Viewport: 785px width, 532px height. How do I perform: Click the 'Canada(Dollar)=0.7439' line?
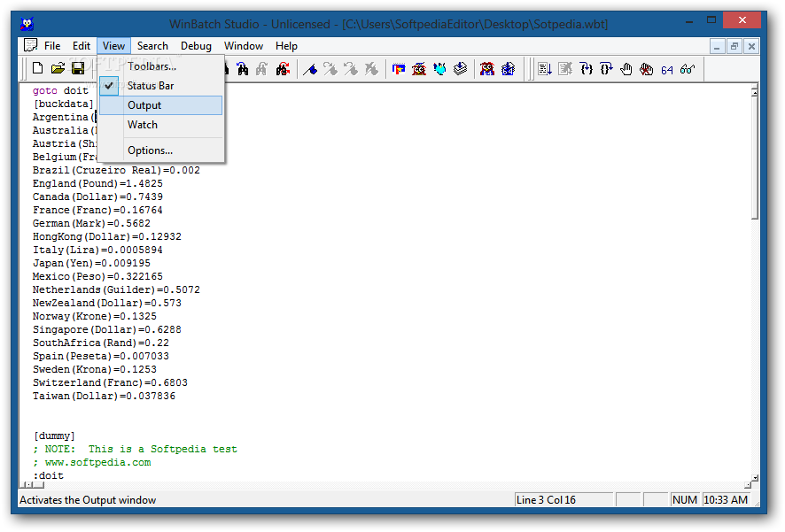point(97,197)
